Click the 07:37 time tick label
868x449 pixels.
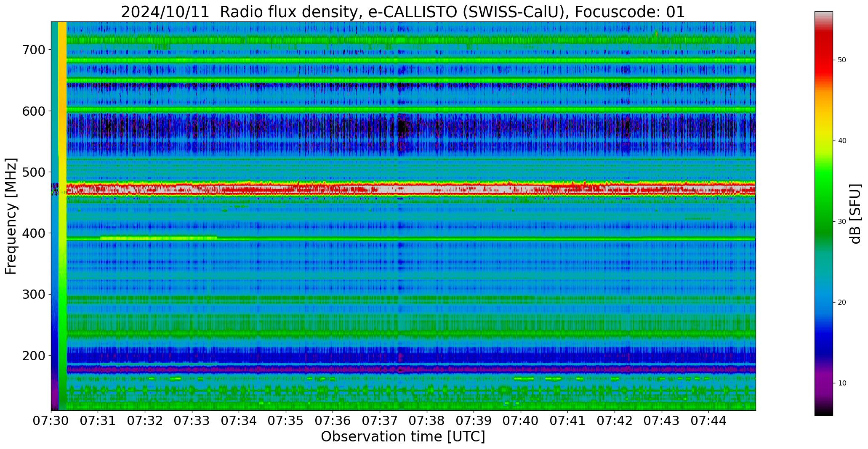pos(380,420)
